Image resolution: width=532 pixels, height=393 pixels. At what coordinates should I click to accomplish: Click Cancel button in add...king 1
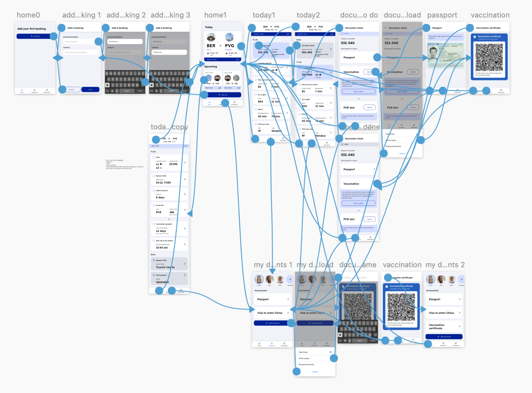[71, 89]
